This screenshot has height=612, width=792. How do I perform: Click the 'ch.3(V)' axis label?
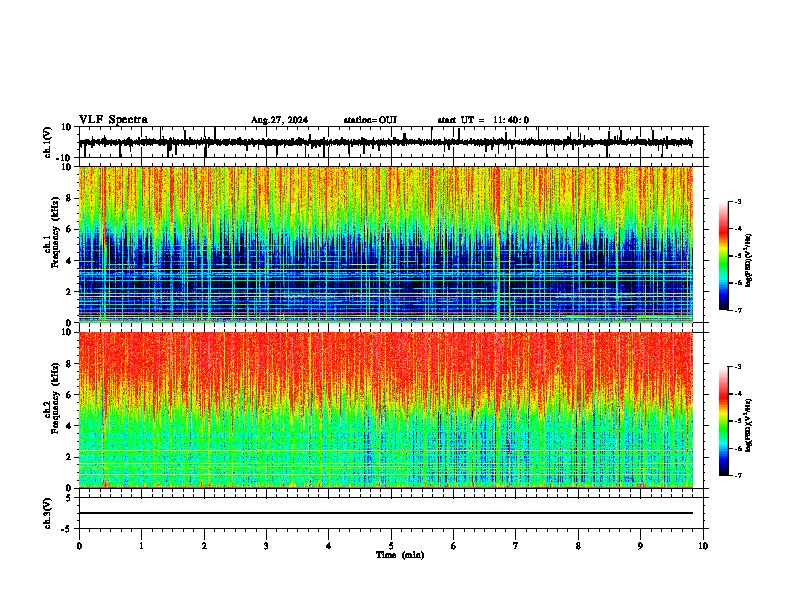click(48, 513)
